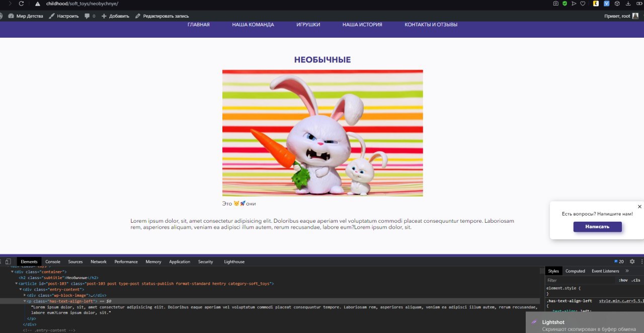Click the Написать button in the chat popup

(x=597, y=227)
